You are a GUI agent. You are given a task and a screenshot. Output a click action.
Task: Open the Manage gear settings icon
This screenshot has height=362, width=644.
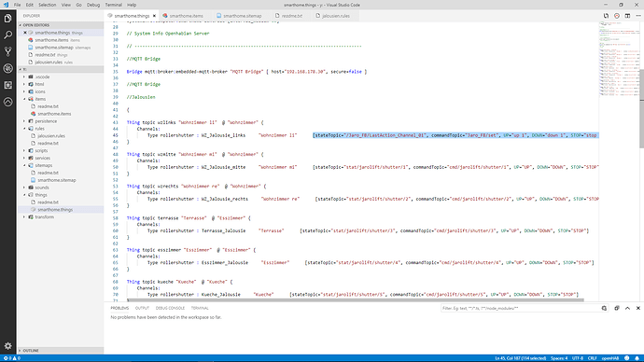click(x=7, y=346)
